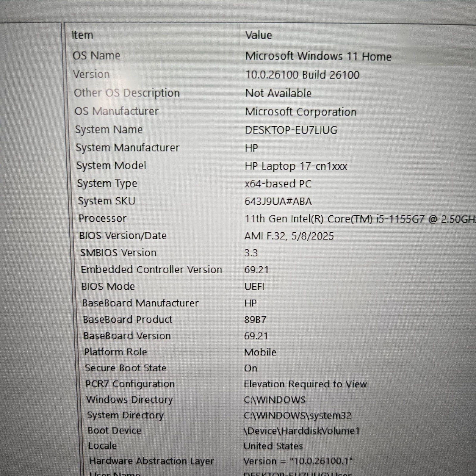This screenshot has height=476, width=476.
Task: Select the Boot Device row label
Action: pyautogui.click(x=114, y=430)
